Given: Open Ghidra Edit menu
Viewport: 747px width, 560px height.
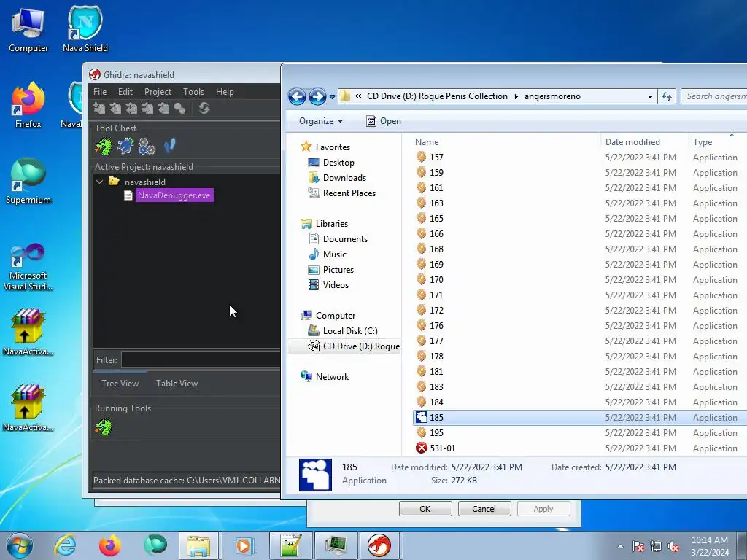Looking at the screenshot, I should pos(125,91).
